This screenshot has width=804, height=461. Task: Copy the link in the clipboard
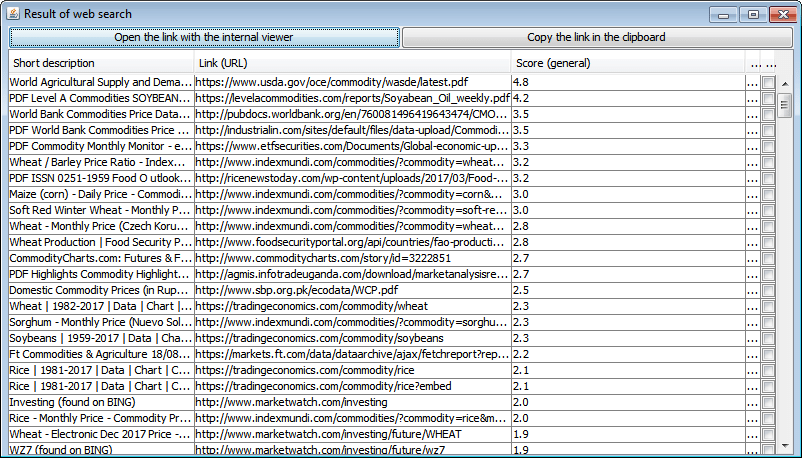(x=597, y=37)
